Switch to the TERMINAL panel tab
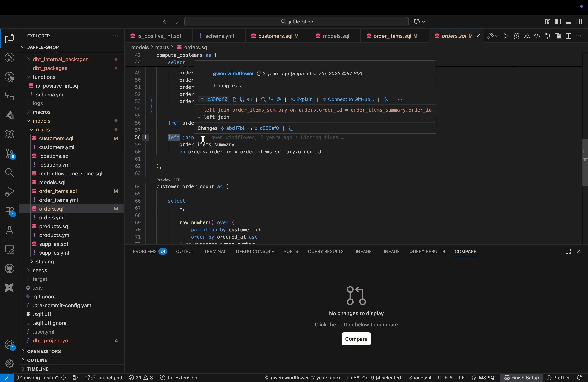Screen dimensions: 588x382 (x=215, y=251)
